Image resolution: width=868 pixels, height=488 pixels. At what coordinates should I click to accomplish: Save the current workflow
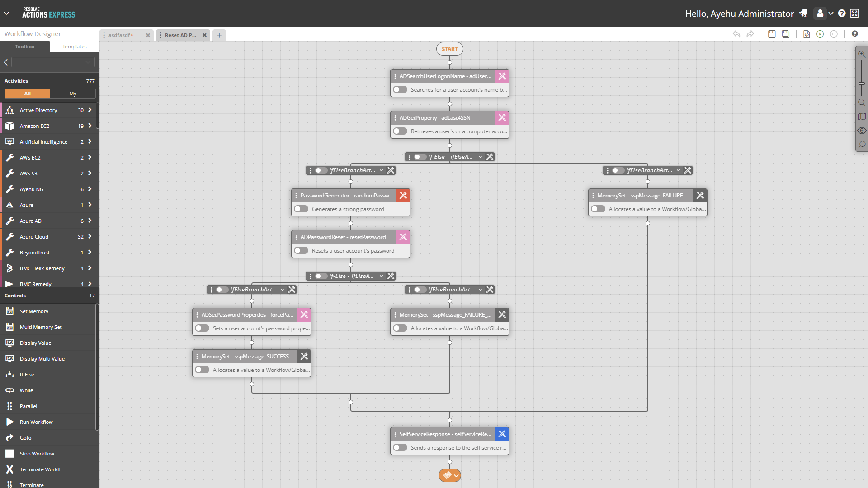[772, 33]
